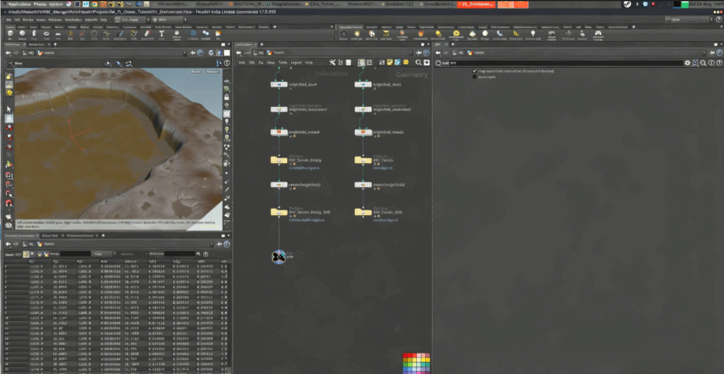Toggle the lock camera icon in viewport

pos(227,97)
